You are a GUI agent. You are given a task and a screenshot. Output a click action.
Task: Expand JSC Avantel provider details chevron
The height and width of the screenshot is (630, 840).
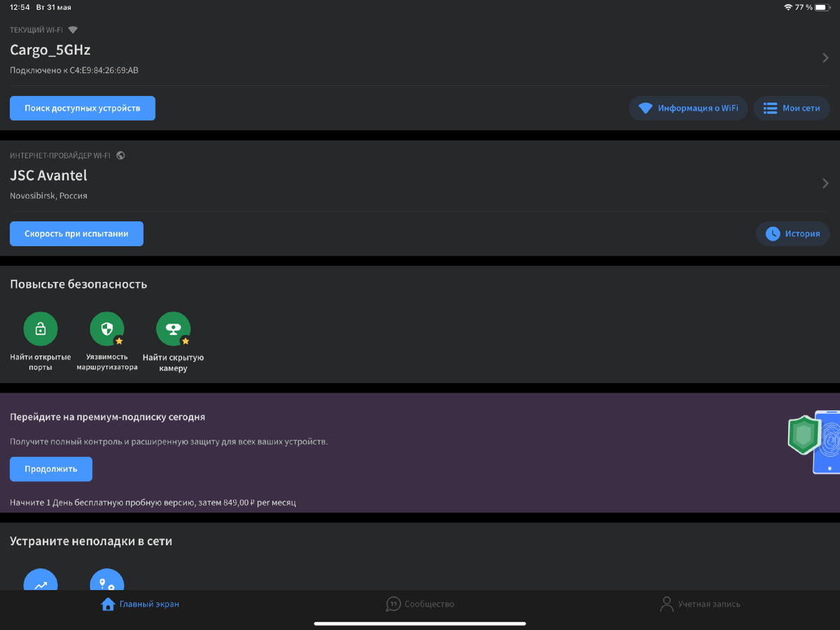click(x=826, y=183)
